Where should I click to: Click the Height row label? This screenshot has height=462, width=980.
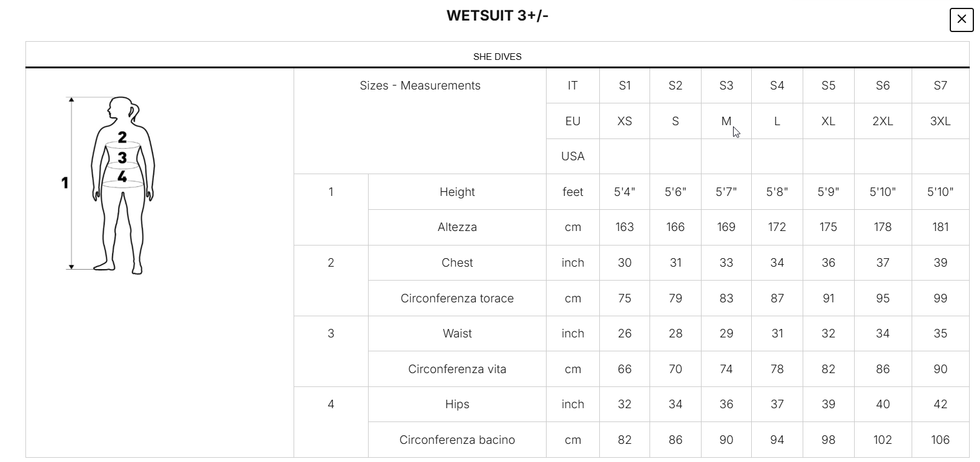point(457,192)
